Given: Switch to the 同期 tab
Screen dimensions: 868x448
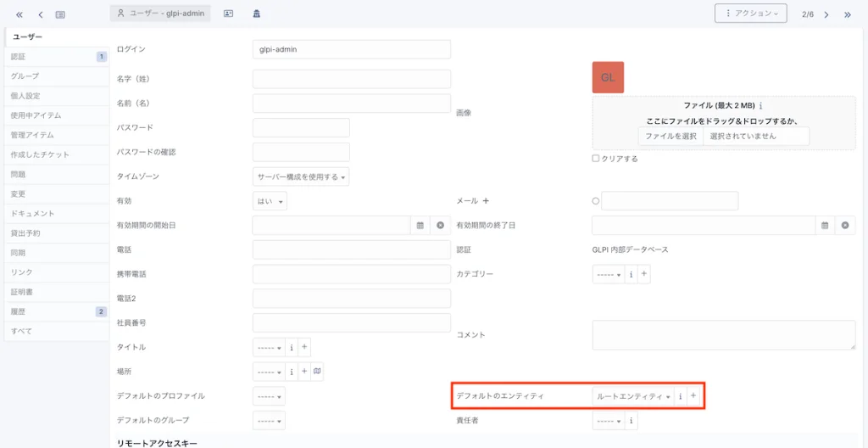Looking at the screenshot, I should tap(57, 253).
